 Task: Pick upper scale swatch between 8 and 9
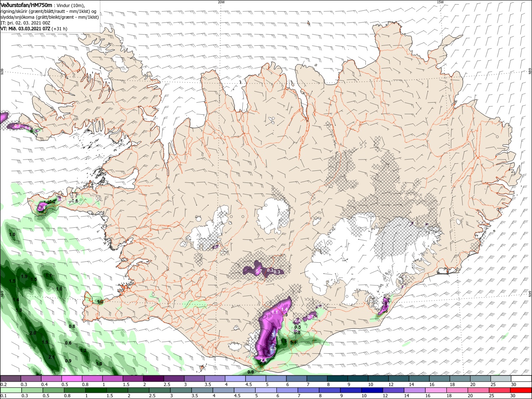[x=337, y=379]
